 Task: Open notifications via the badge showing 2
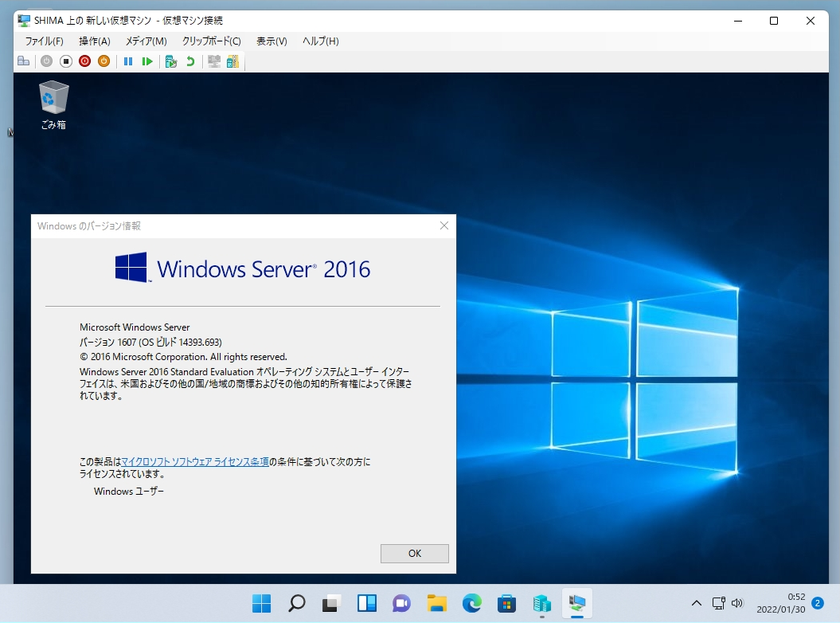tap(818, 603)
